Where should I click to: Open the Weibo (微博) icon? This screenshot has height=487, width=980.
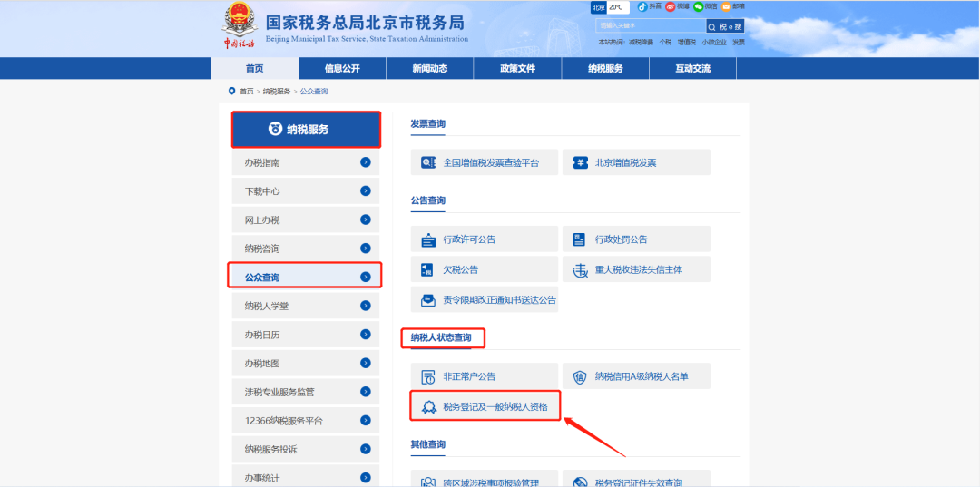670,7
